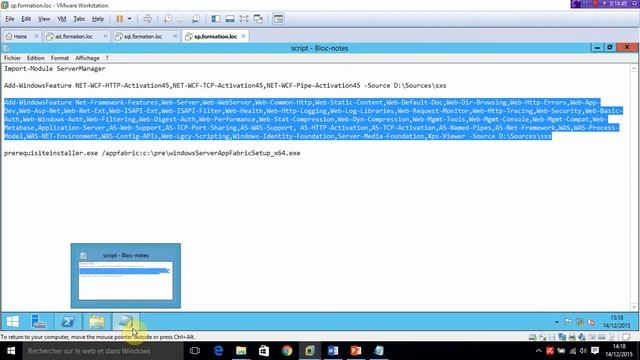Open the ? help menu in Bloc-notes
Image resolution: width=640 pixels, height=360 pixels.
point(107,58)
